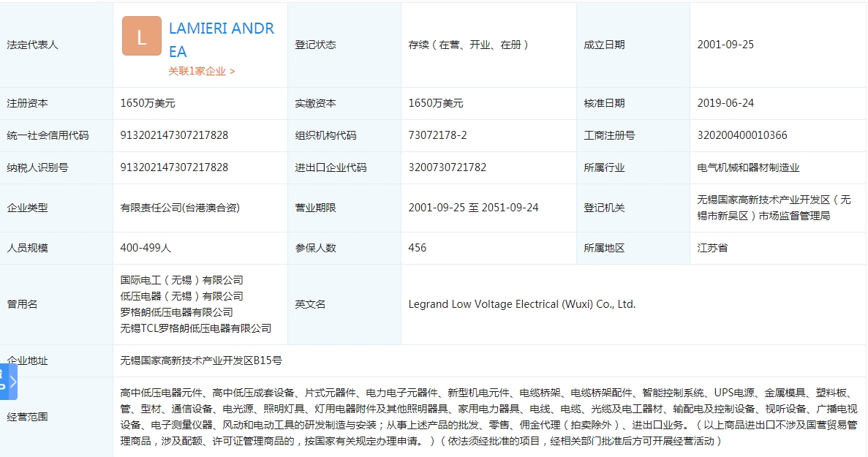This screenshot has width=868, height=457.
Task: Click the business registration number 320200400010366
Action: (x=742, y=135)
